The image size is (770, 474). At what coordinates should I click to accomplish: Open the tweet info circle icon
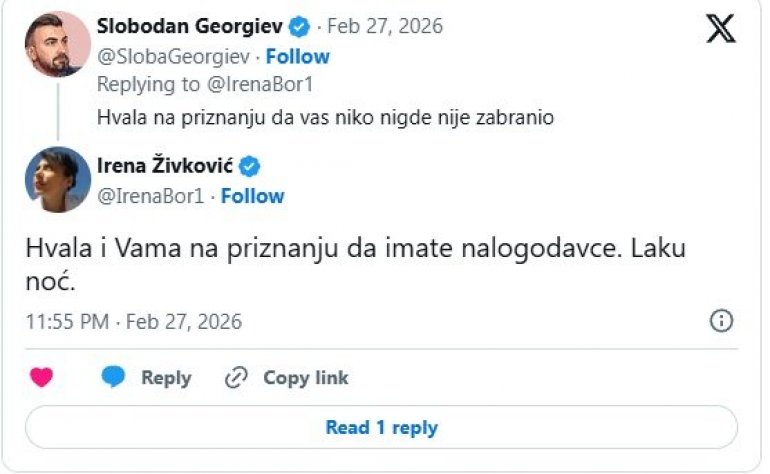pos(721,321)
